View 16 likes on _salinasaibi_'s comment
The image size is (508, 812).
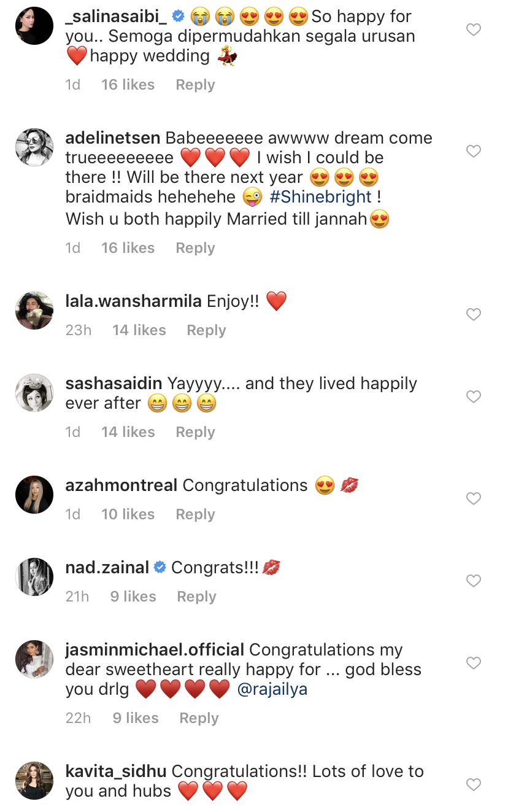point(128,85)
